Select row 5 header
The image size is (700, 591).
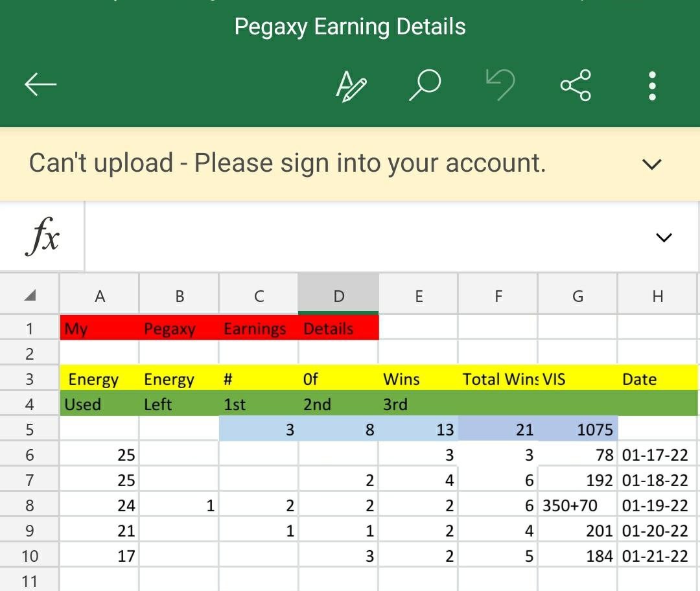point(29,429)
